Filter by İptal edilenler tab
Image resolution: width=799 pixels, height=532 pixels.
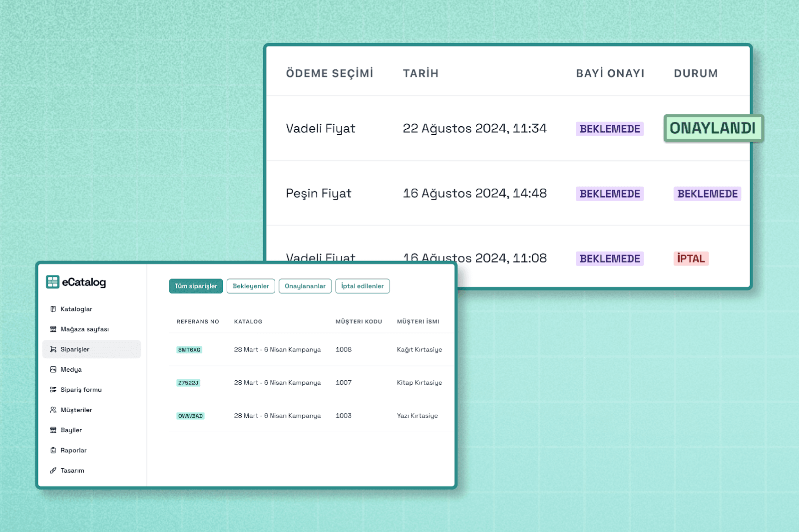point(362,286)
